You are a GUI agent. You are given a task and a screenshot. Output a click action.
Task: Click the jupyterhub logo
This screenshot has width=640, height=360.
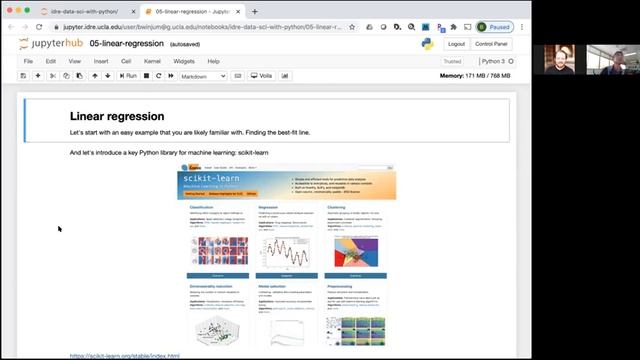pyautogui.click(x=51, y=43)
